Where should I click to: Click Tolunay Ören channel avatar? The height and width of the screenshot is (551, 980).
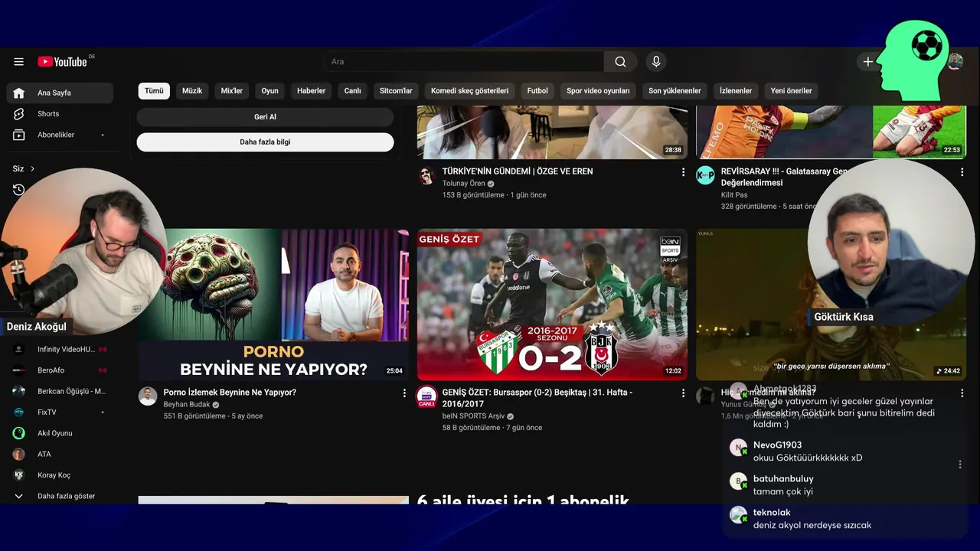click(x=427, y=175)
